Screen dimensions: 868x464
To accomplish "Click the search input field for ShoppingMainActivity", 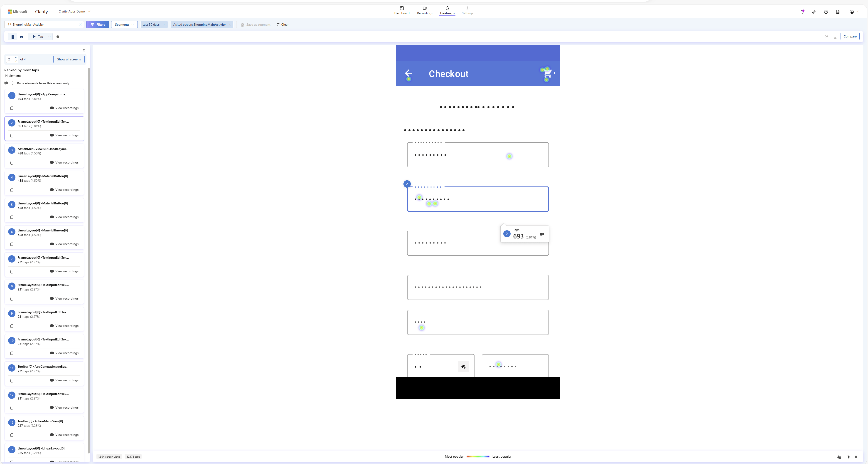I will [x=44, y=24].
